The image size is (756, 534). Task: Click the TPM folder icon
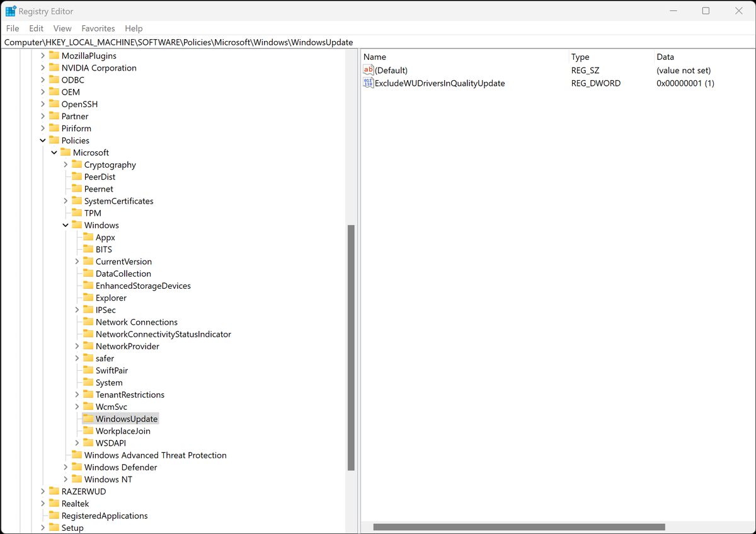point(77,213)
